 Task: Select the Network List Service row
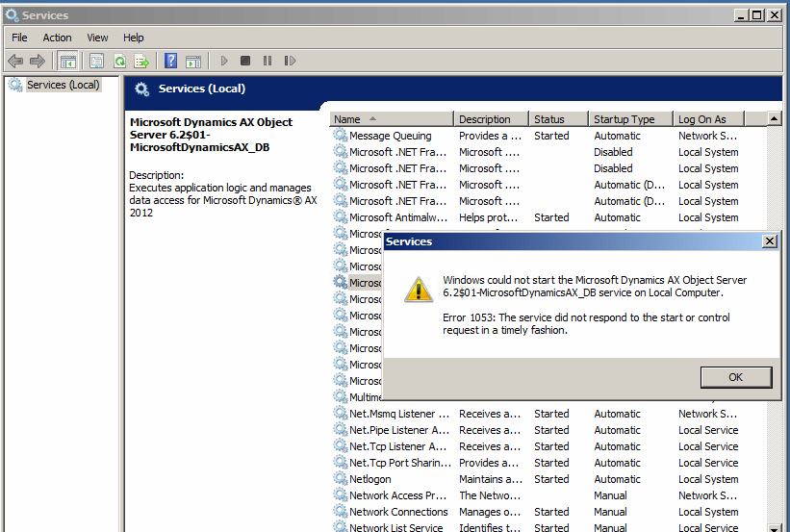coord(548,526)
